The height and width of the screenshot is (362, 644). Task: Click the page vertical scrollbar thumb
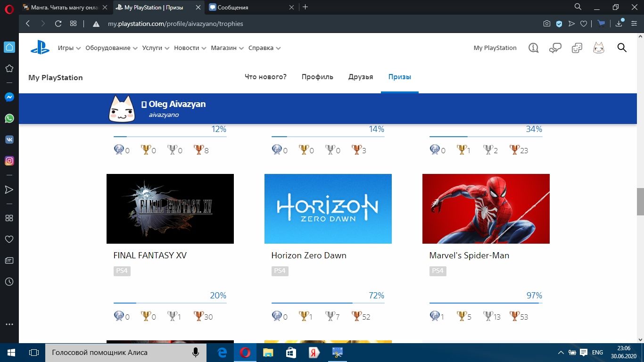(x=640, y=201)
